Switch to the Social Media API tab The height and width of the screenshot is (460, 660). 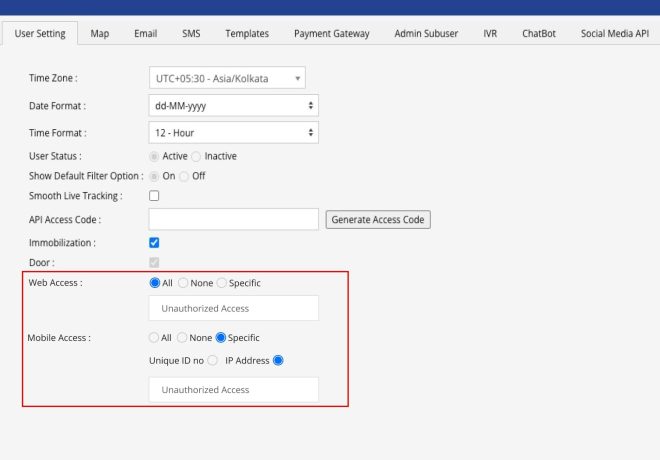coord(614,33)
